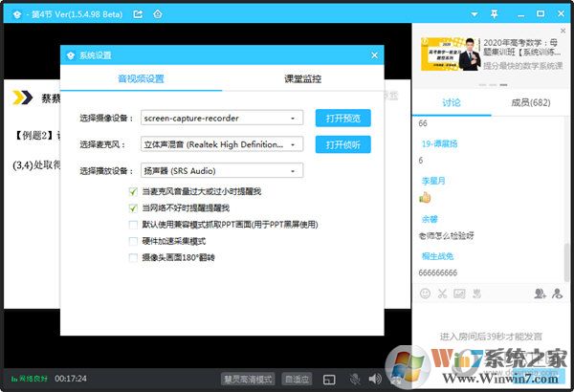Open the 2020年高考数学 course banner thumbnail
This screenshot has height=392, width=574.
click(451, 54)
